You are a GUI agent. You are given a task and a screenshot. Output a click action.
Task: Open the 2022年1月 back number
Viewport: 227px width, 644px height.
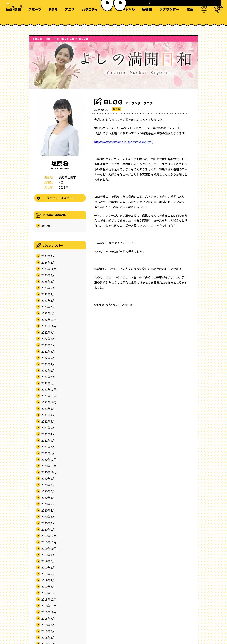point(48,383)
